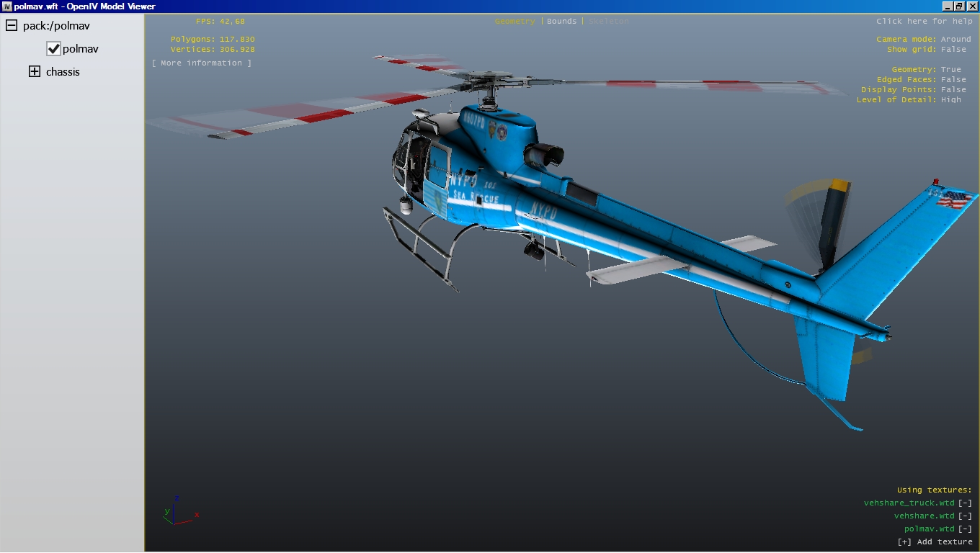
Task: Click the 'Using textures:' heading
Action: 935,490
